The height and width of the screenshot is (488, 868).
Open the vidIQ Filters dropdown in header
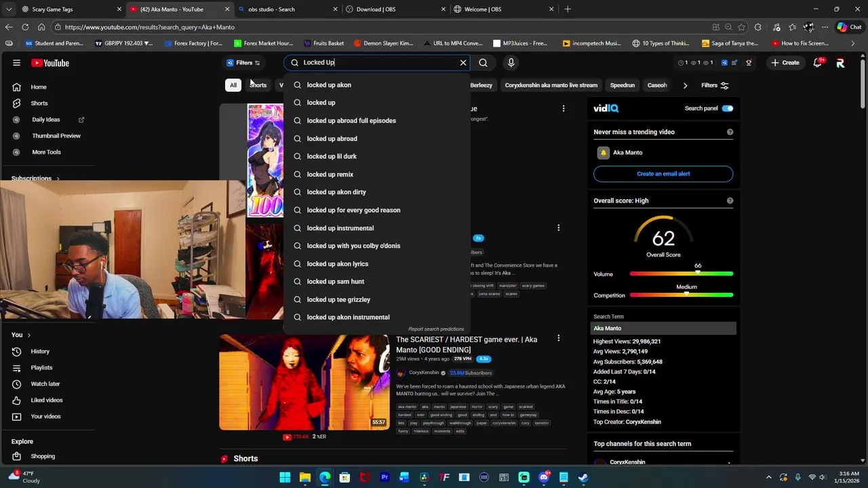tap(243, 62)
